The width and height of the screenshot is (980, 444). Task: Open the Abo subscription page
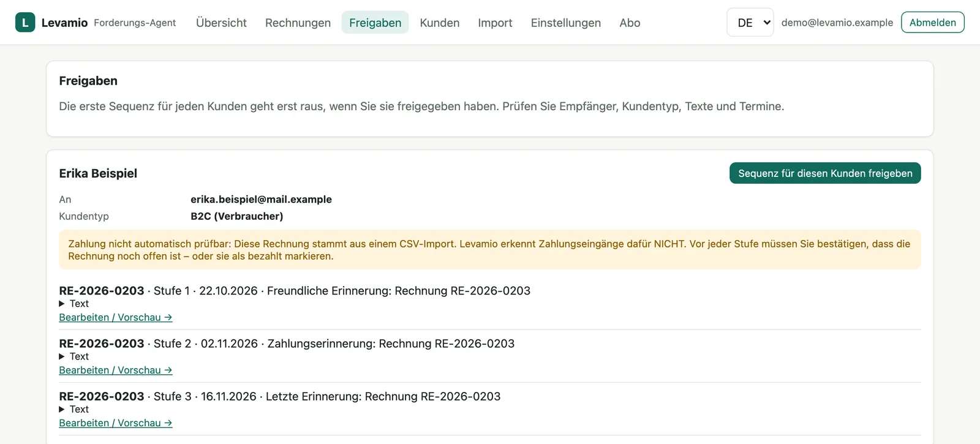630,23
